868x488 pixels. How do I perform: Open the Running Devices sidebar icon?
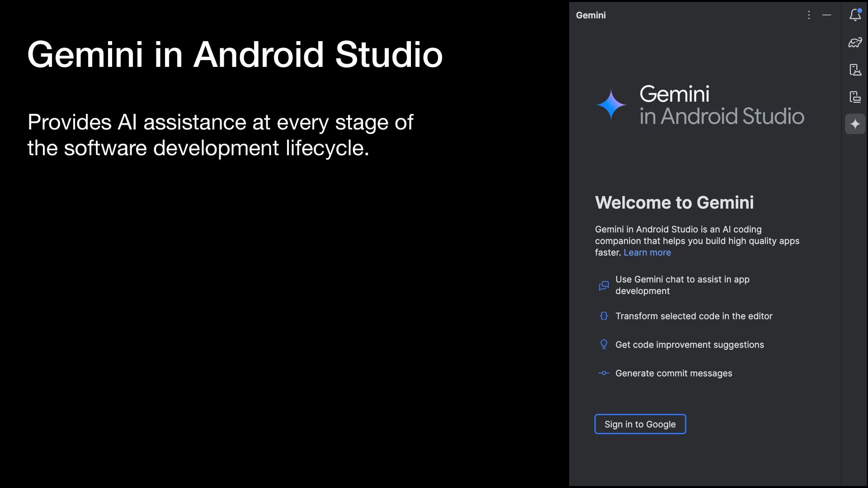click(x=855, y=97)
